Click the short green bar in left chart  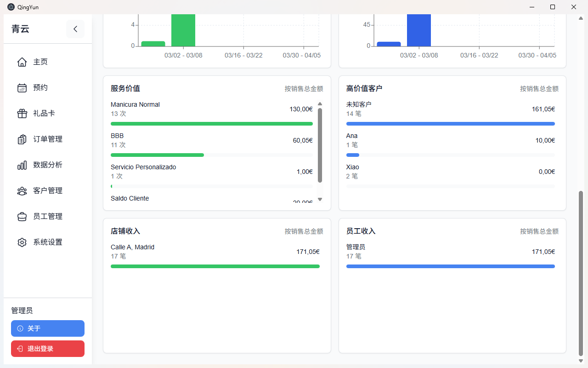[x=153, y=44]
